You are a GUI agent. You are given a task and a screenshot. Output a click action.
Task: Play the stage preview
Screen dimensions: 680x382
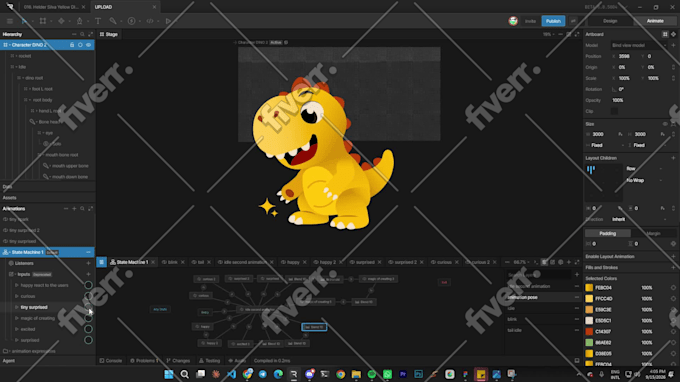168,21
